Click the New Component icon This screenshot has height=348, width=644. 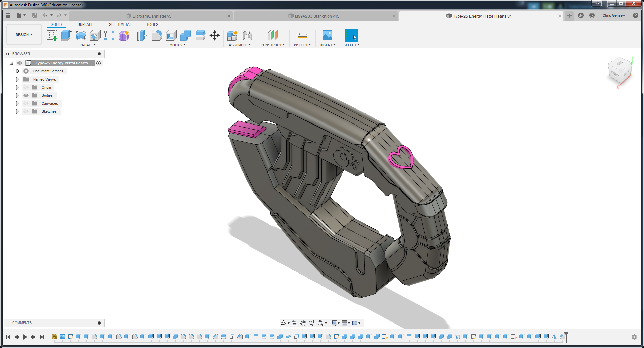pyautogui.click(x=232, y=35)
